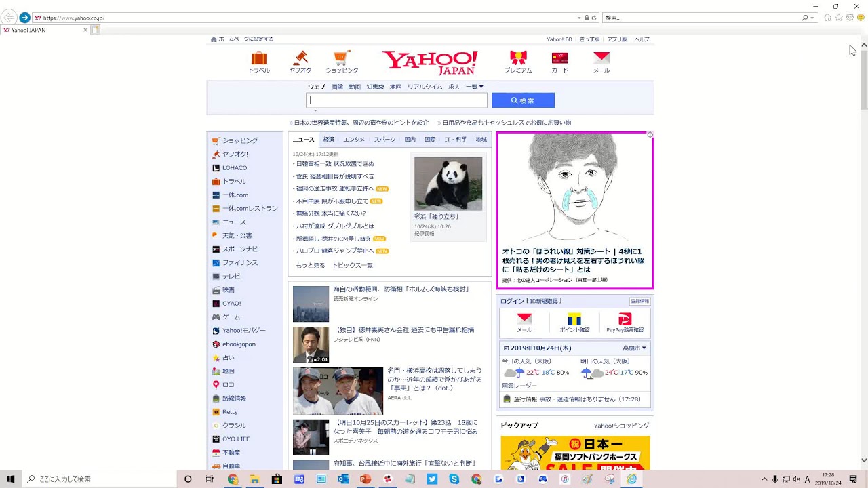Select the スポーツ news tab
Screen dimensions: 868x488
384,140
